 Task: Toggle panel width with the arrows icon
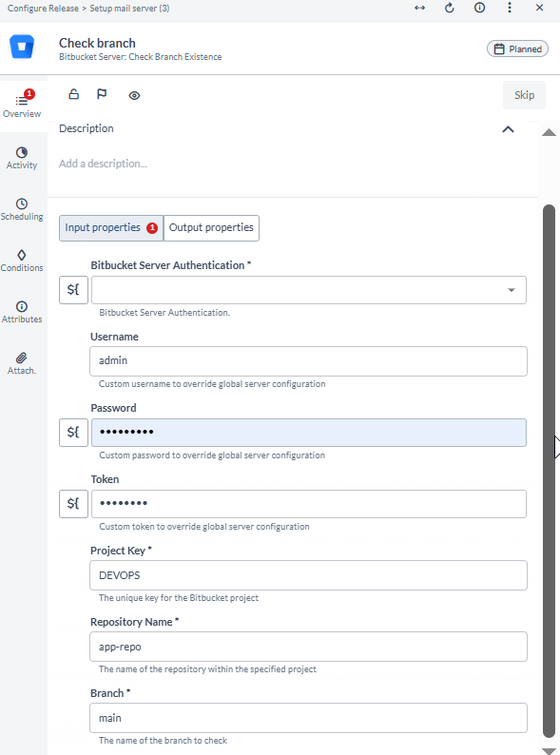pos(420,8)
